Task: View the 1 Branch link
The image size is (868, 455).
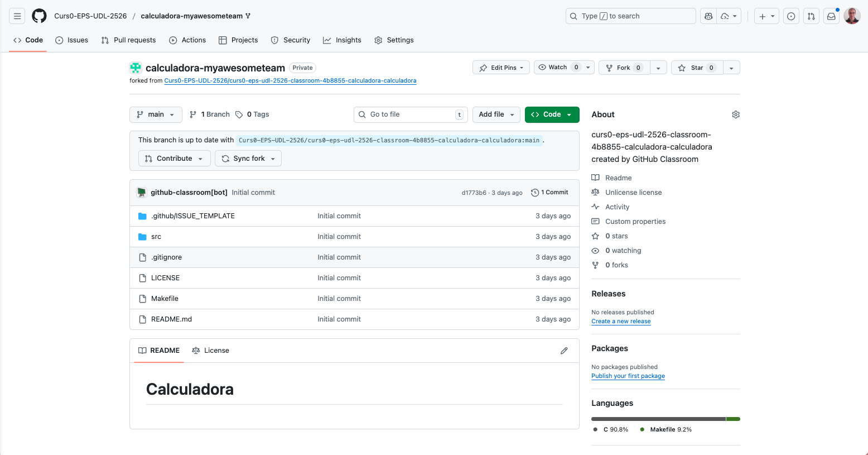Action: 210,114
